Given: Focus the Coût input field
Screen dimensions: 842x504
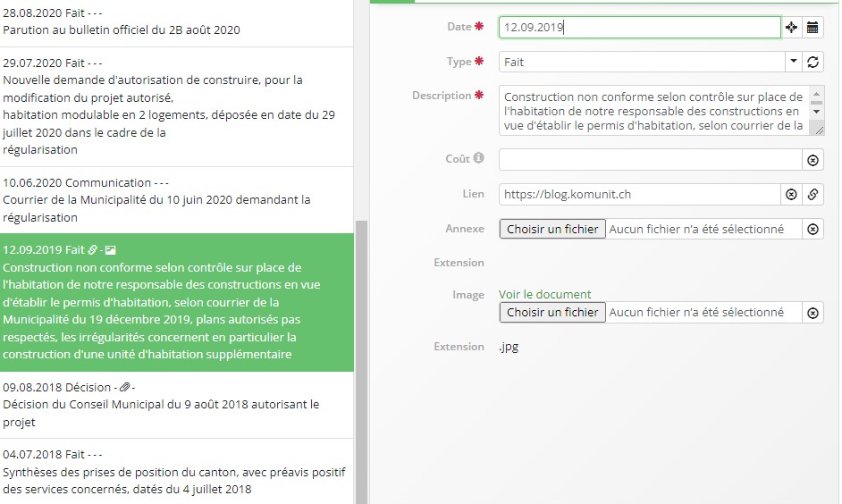Looking at the screenshot, I should (651, 160).
